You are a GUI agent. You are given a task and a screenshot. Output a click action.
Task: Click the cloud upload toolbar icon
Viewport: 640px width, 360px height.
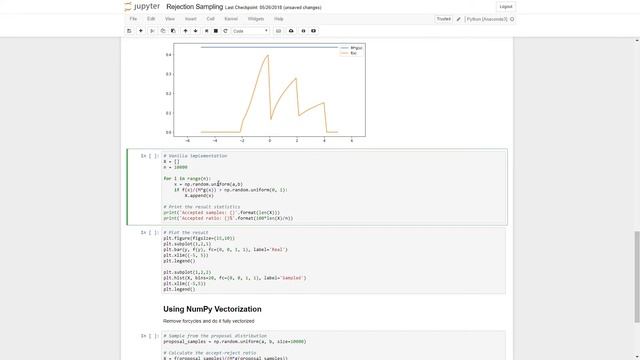(291, 31)
